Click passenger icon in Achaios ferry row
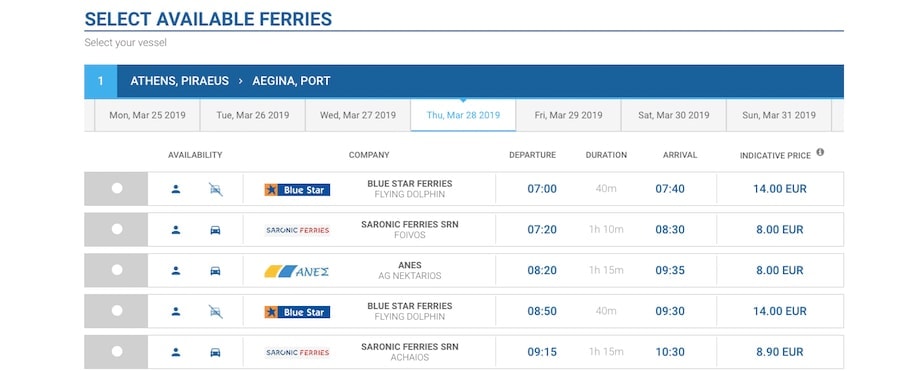The height and width of the screenshot is (371, 900). (176, 352)
